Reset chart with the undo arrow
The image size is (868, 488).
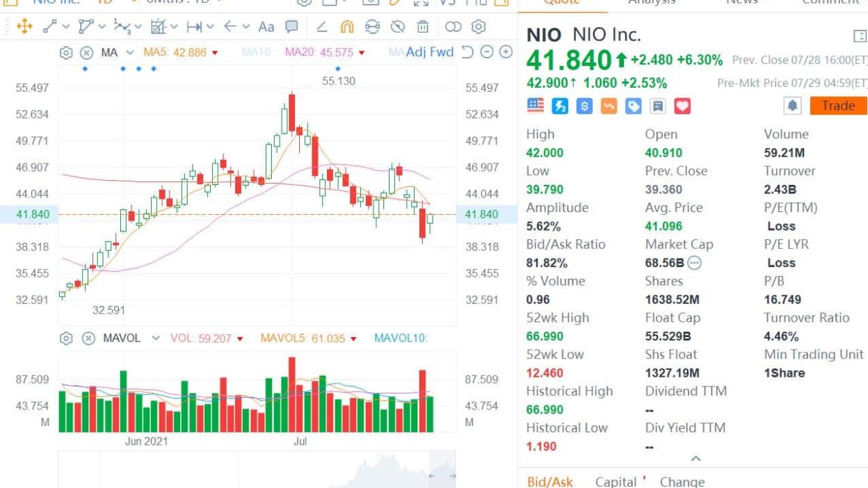coord(467,51)
